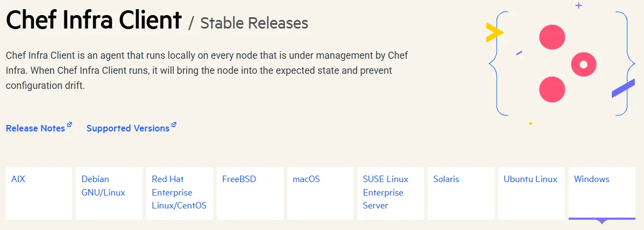Switch to the Debian GNU/Linux tab
Viewport: 644px width, 230px height.
109,193
